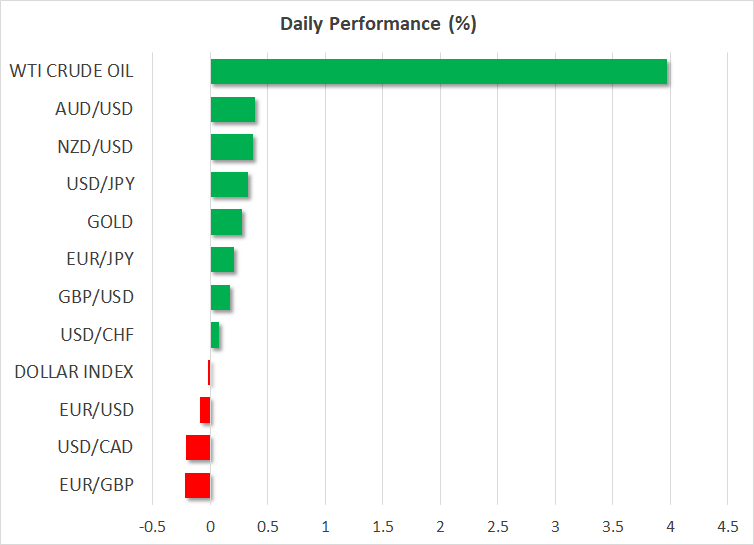Viewport: 754px width, 545px height.
Task: Select the red EUR/GBP bar
Action: 197,485
